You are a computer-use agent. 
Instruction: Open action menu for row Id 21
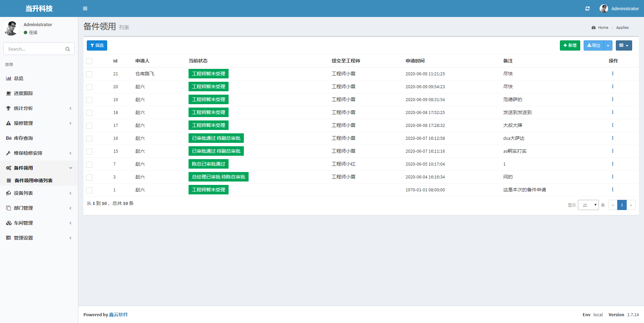[x=612, y=74]
